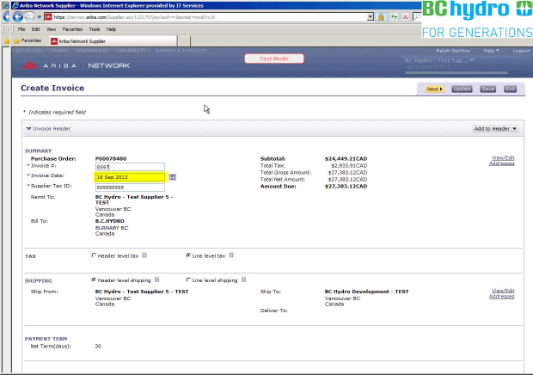Collapse the Invoice Header section
The width and height of the screenshot is (533, 375).
(x=29, y=129)
